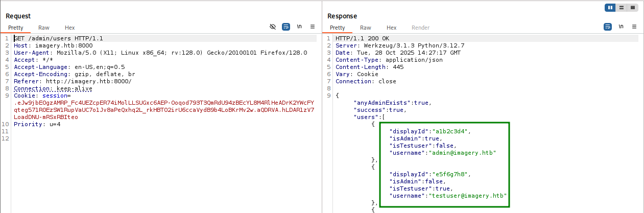The image size is (644, 213).
Task: Select top-bottom stacked layout icon
Action: (622, 8)
